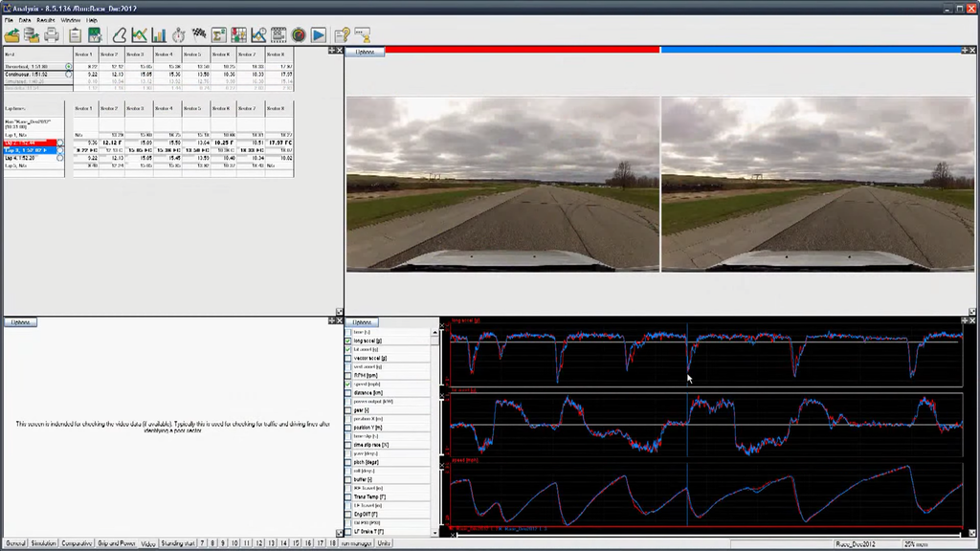This screenshot has height=551, width=980.
Task: Click the stopwatch lap timing icon
Action: click(x=178, y=35)
